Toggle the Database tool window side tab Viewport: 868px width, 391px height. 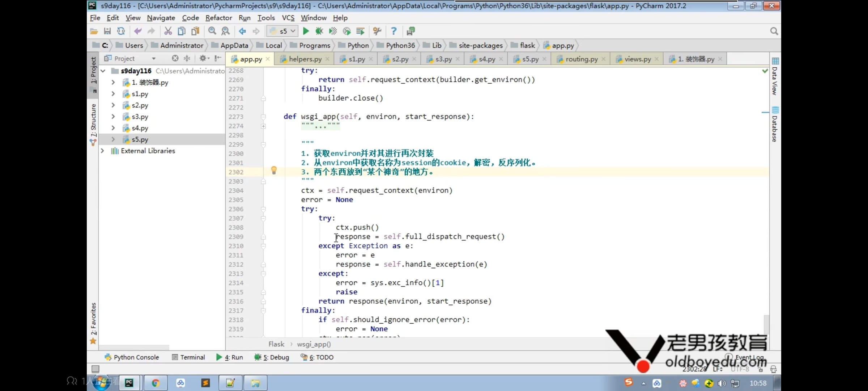tap(774, 125)
